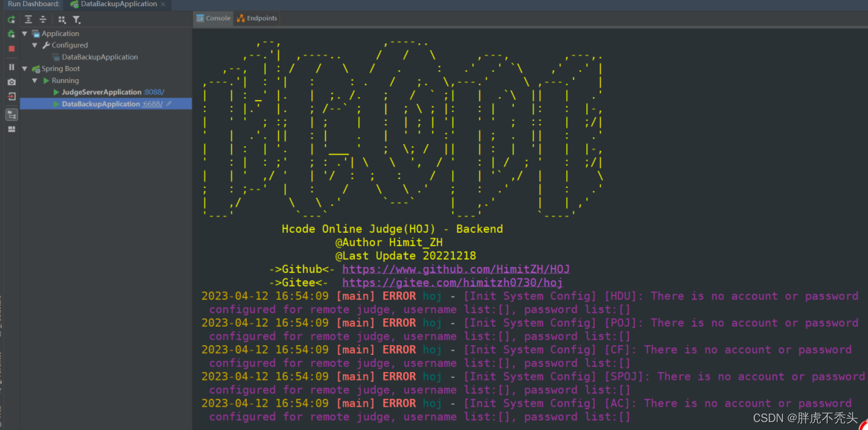The image size is (868, 430).
Task: Open the :6688/ port link
Action: [x=152, y=104]
